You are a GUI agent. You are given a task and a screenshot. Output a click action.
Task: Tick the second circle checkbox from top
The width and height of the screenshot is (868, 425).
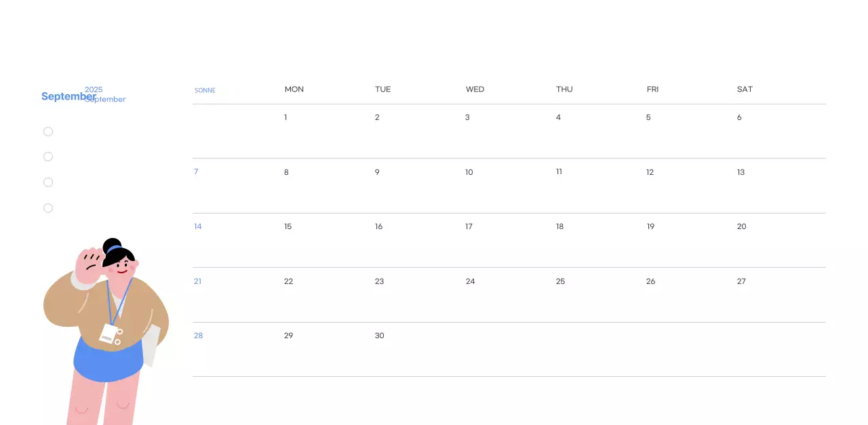point(48,157)
